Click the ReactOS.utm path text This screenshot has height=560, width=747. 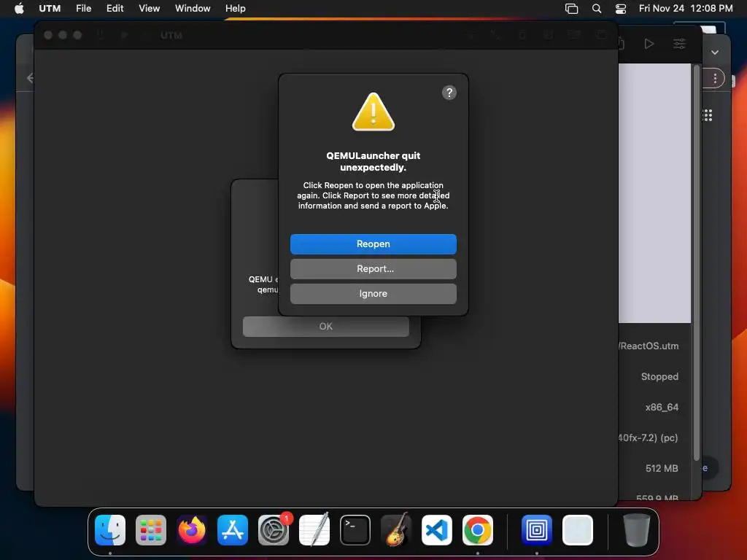649,346
